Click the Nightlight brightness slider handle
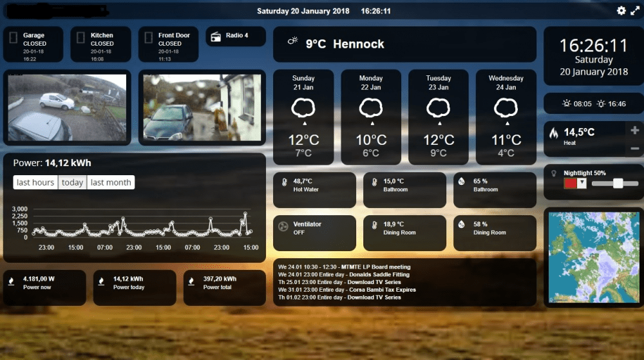 618,184
